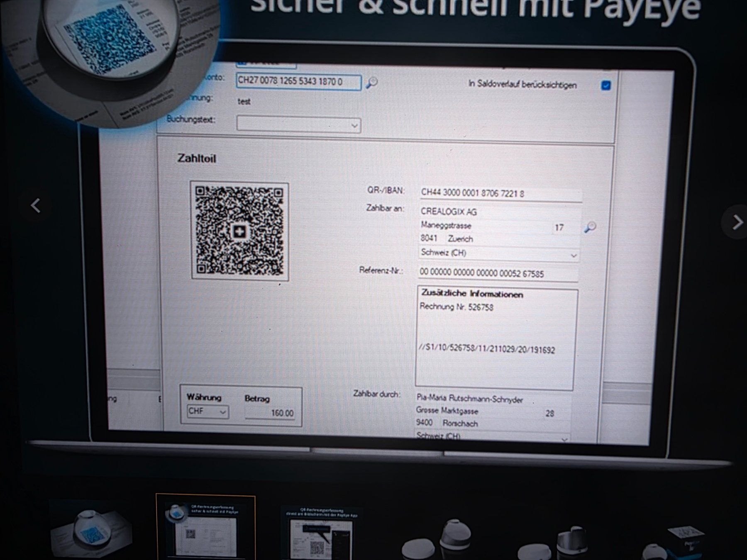Expand the Buchungstext dropdown

click(354, 125)
